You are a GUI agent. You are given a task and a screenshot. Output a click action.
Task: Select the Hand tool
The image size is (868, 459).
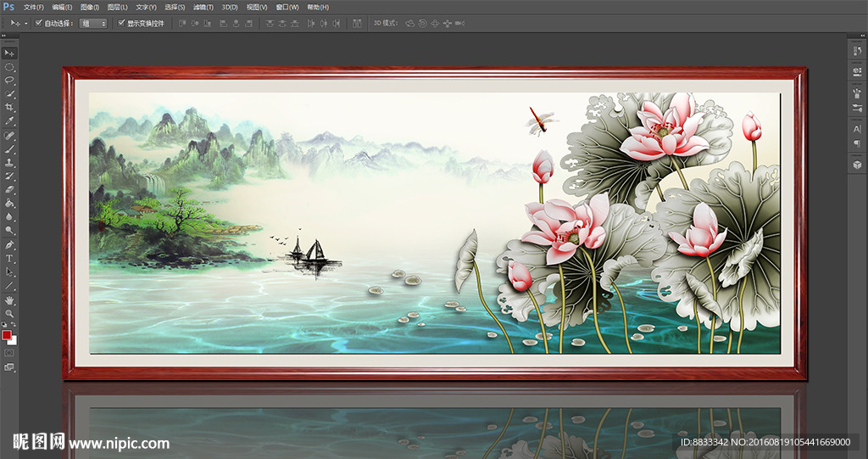tap(9, 300)
